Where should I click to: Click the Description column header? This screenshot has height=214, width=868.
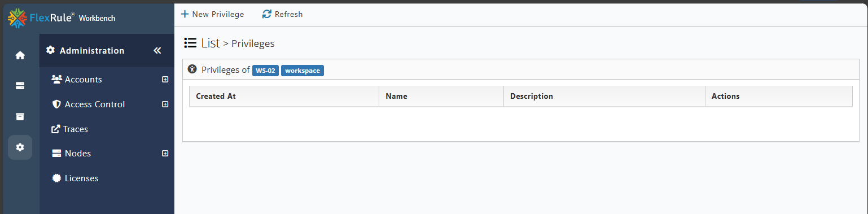pos(604,96)
